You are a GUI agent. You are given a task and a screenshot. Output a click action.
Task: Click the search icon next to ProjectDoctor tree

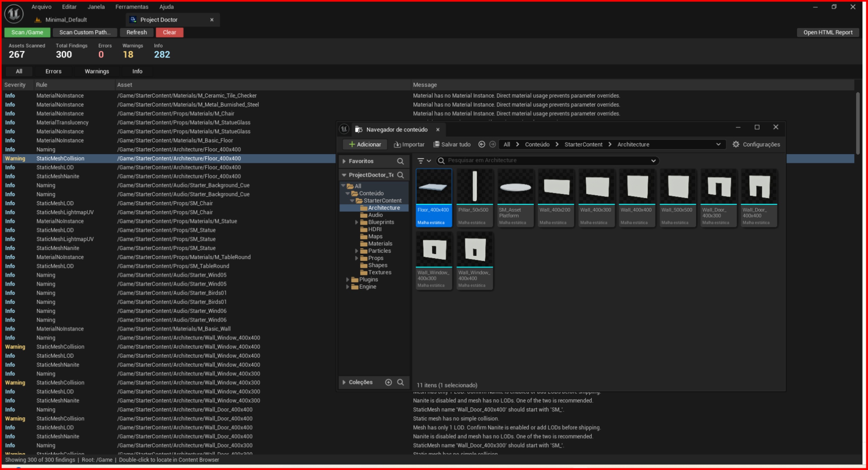[401, 175]
